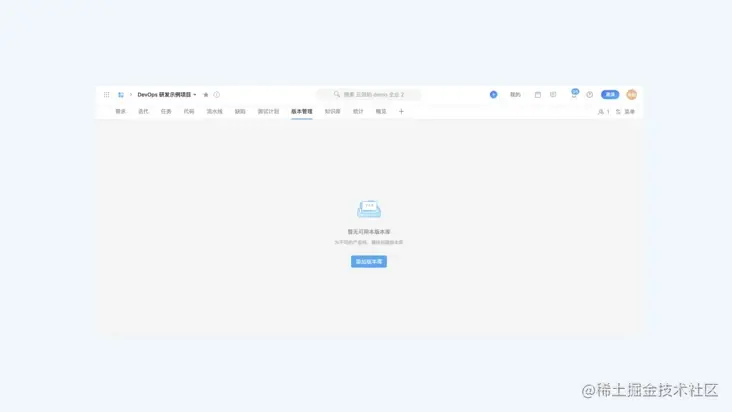Image resolution: width=732 pixels, height=412 pixels.
Task: Open the DevOps project name dropdown
Action: click(x=167, y=95)
